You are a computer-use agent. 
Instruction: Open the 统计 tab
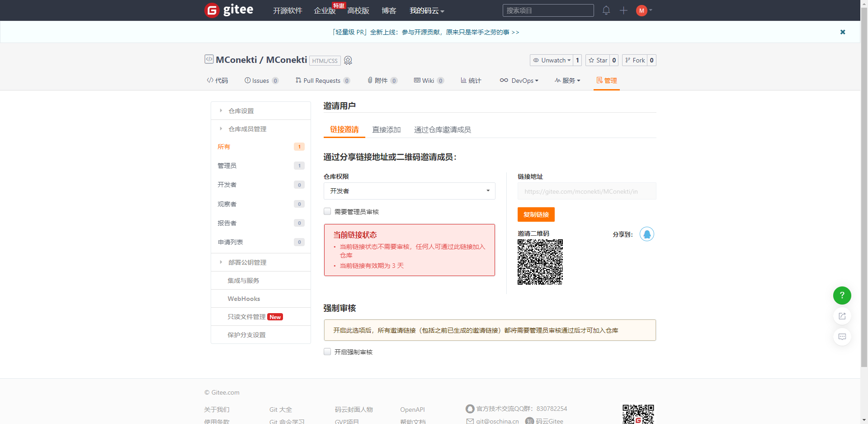tap(471, 81)
